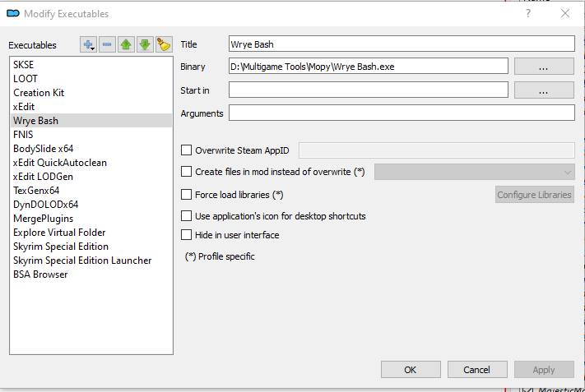Enable Overwrite Steam AppID checkbox

click(x=186, y=150)
